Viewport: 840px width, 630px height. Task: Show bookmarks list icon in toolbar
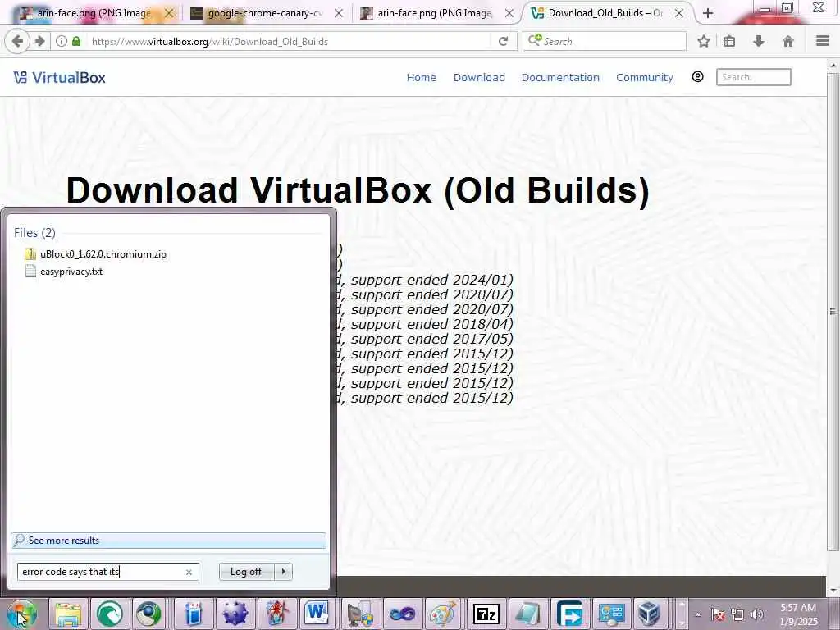coord(729,41)
